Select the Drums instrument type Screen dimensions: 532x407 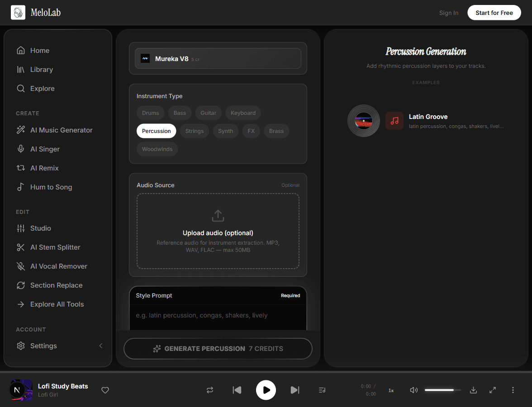150,113
